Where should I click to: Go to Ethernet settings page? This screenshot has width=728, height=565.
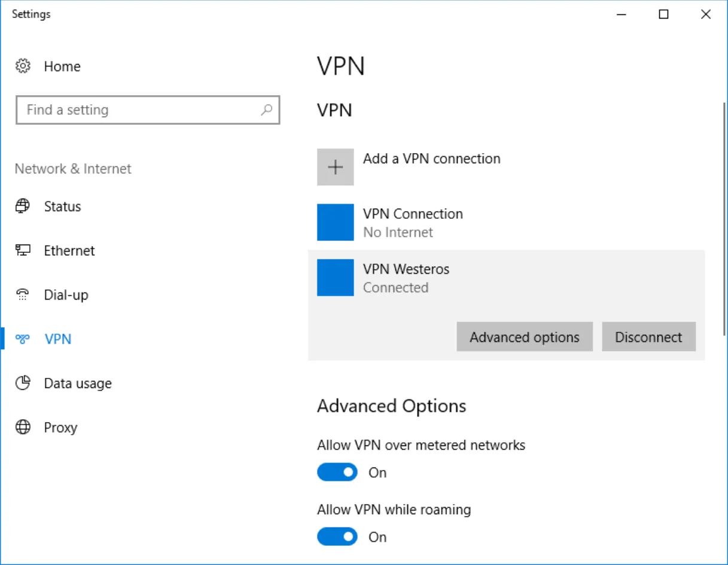coord(69,251)
